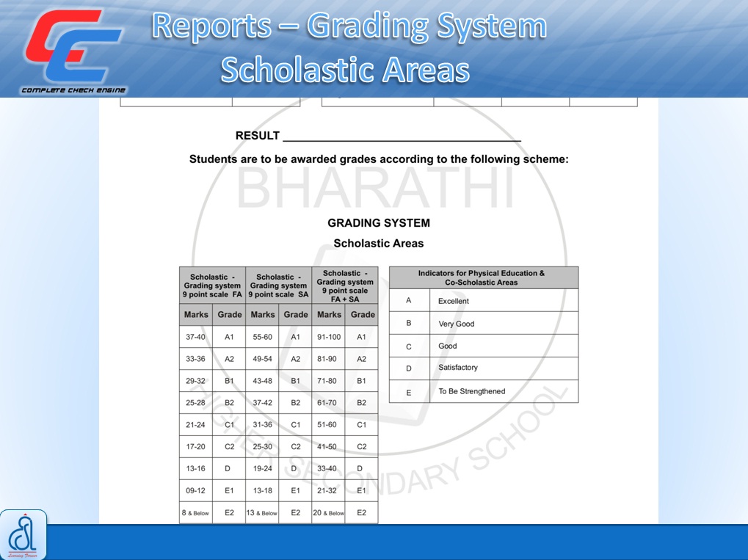Click grade letter 'B' in indicators table

pos(409,323)
